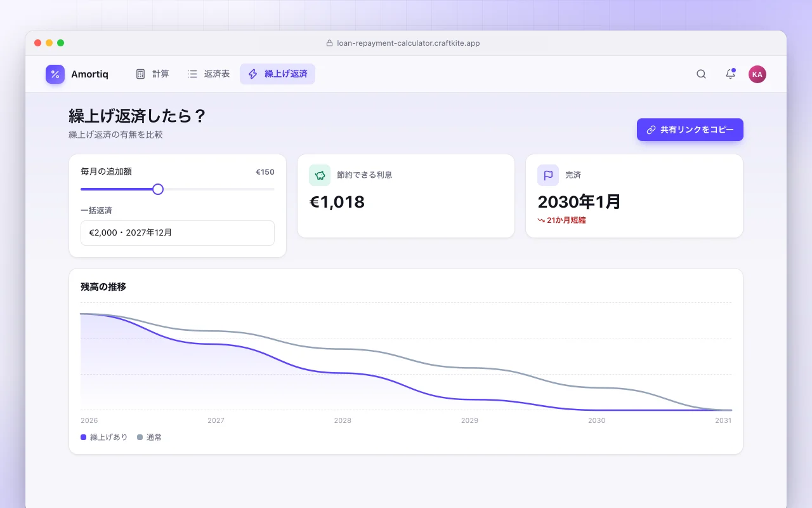Viewport: 812px width, 508px height.
Task: Toggle the 繰上げあり legend entry
Action: pos(104,438)
